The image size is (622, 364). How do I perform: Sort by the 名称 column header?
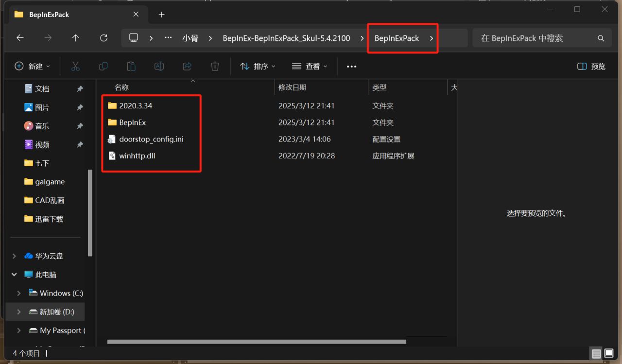[x=121, y=87]
